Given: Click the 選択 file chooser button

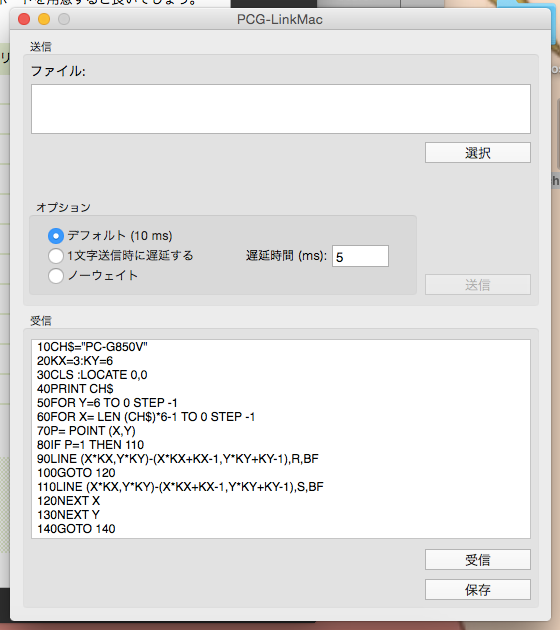Looking at the screenshot, I should pyautogui.click(x=478, y=153).
